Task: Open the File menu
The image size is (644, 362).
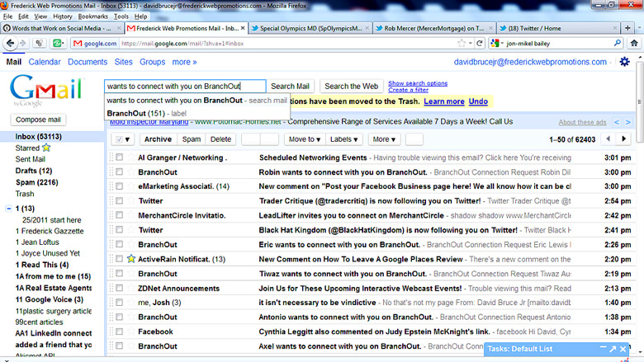Action: click(7, 16)
